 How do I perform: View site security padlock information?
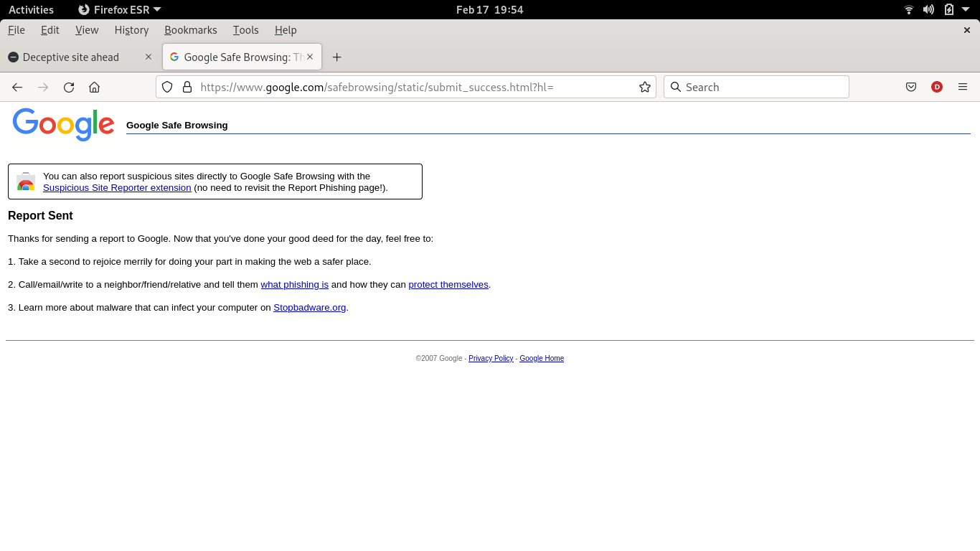pyautogui.click(x=187, y=87)
